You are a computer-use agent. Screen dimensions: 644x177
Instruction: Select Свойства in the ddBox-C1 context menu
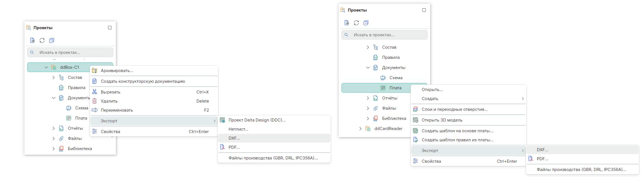point(110,132)
